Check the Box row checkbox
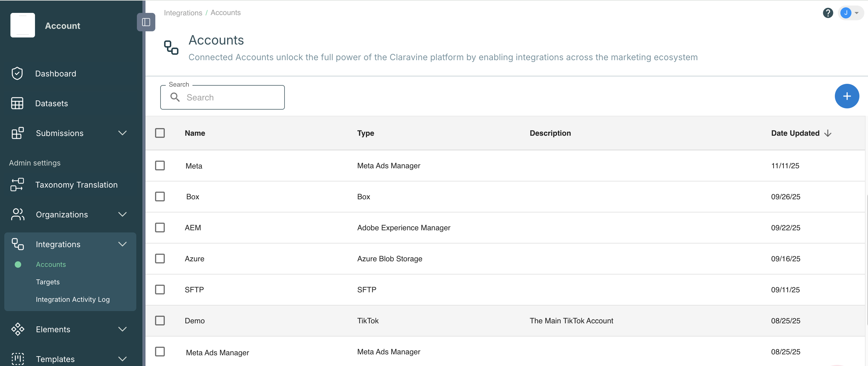Image resolution: width=868 pixels, height=366 pixels. tap(160, 197)
